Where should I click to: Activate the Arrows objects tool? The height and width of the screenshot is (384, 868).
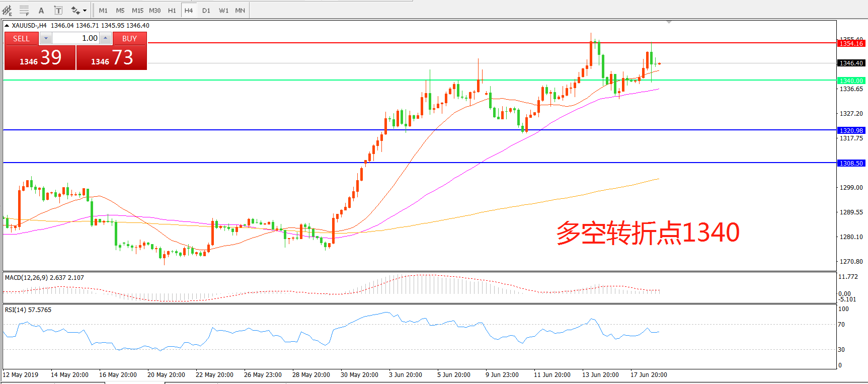[75, 10]
